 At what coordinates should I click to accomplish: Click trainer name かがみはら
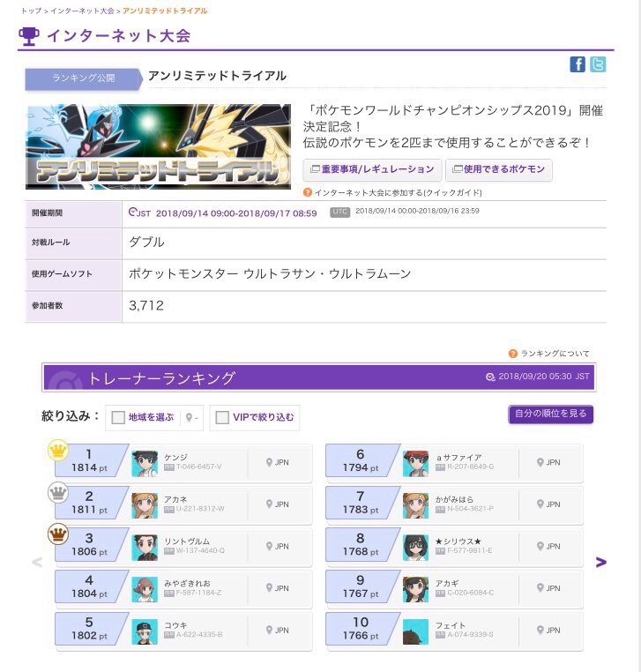455,499
